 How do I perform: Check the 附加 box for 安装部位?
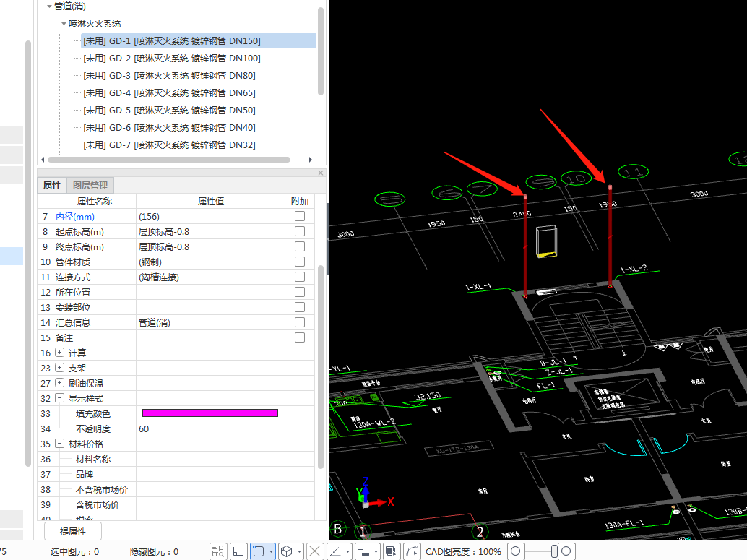tap(300, 307)
